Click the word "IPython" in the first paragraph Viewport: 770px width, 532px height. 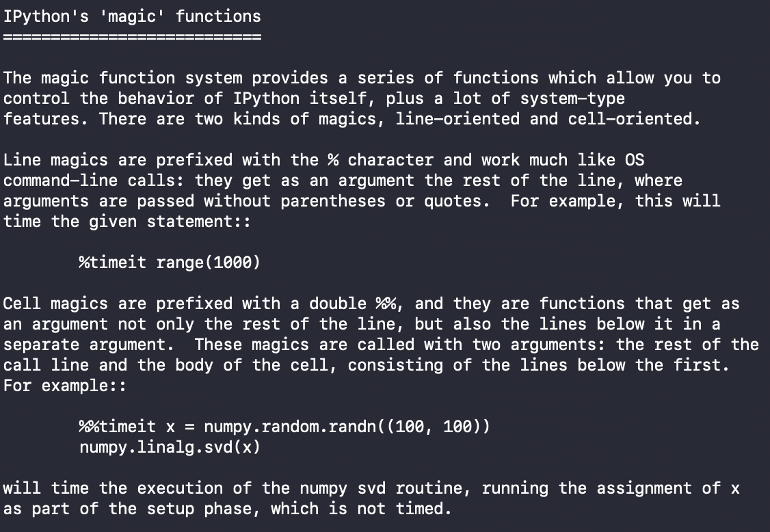point(266,98)
